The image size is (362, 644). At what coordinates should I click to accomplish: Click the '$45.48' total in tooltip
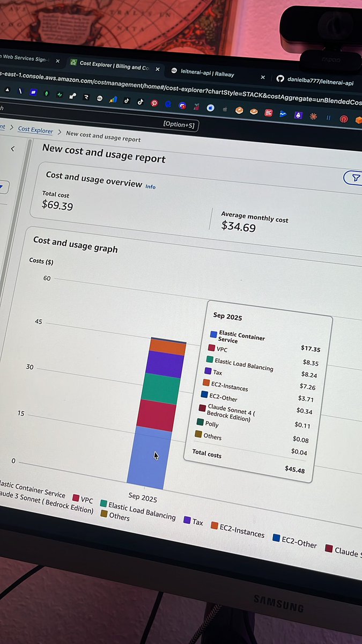(x=294, y=470)
